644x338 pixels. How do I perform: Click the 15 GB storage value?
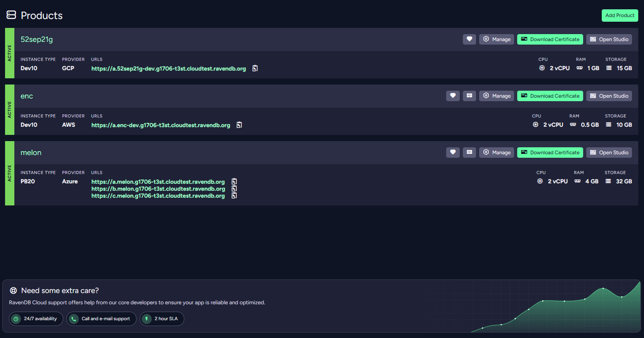625,68
